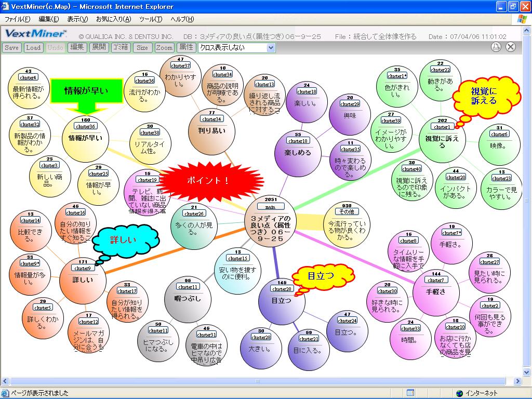Select the インパクトがある cluster20 node

coord(456,188)
